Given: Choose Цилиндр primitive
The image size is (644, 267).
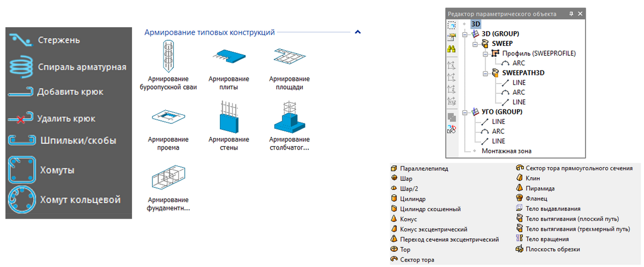Looking at the screenshot, I should coord(408,199).
